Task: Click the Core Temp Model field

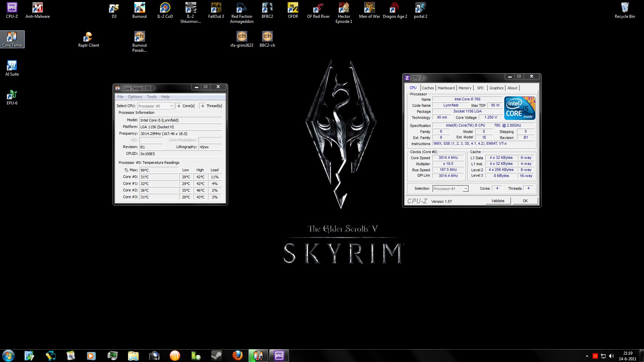Action: [x=180, y=120]
